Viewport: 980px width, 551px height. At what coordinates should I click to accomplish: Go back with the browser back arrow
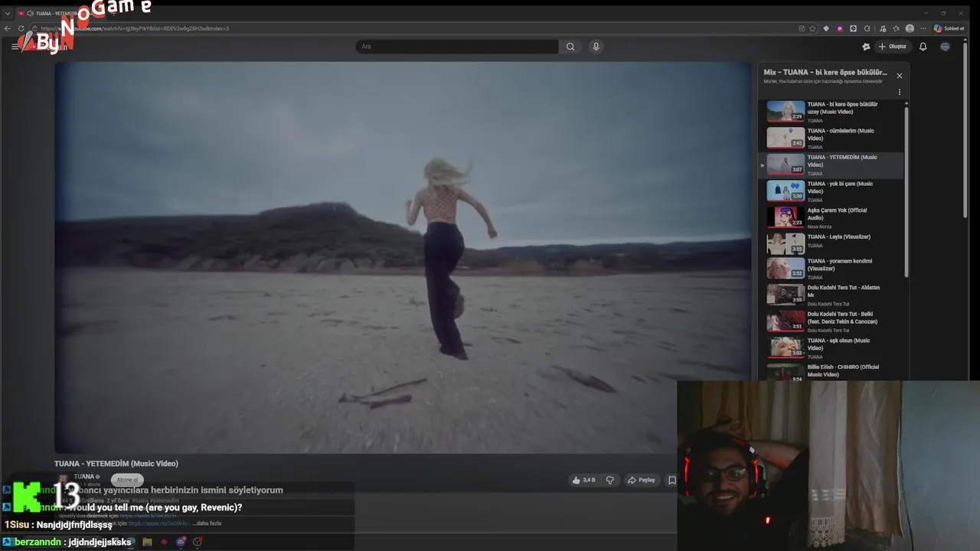pyautogui.click(x=8, y=28)
